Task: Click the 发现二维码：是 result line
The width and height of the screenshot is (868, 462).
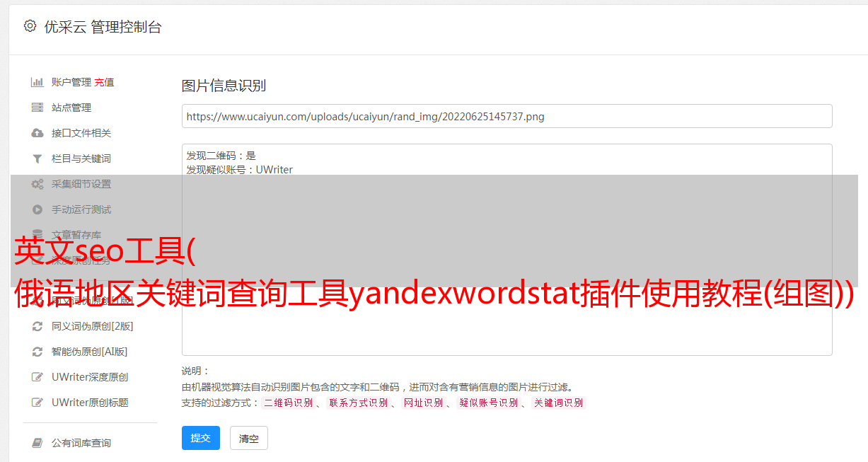Action: click(x=221, y=156)
